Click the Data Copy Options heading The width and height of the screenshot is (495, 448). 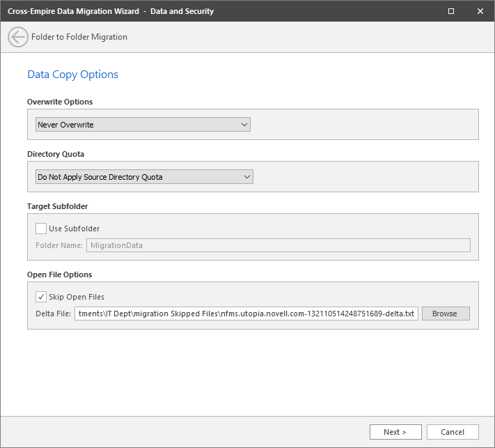[x=72, y=75]
